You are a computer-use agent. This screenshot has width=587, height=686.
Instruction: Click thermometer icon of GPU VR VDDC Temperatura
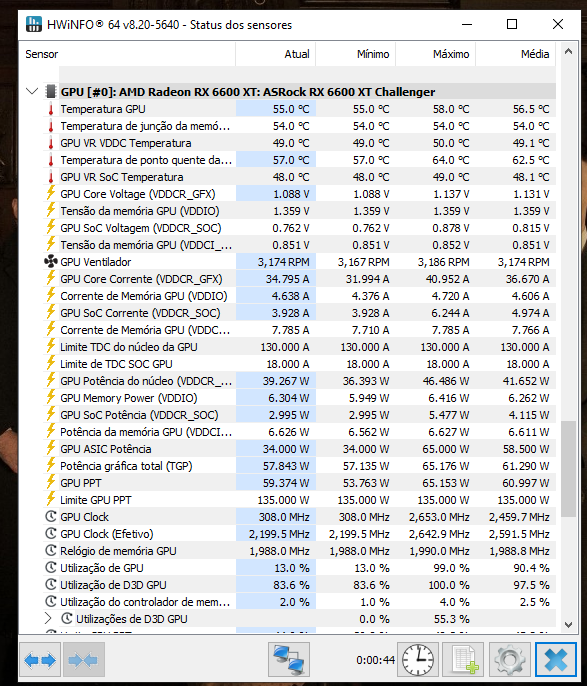51,143
